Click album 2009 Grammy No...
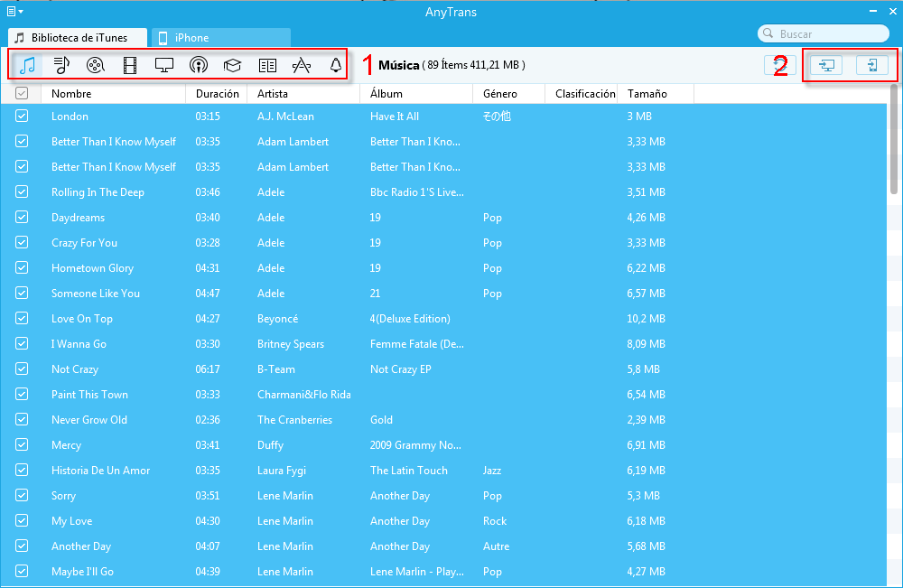Viewport: 903px width, 588px height. tap(415, 446)
